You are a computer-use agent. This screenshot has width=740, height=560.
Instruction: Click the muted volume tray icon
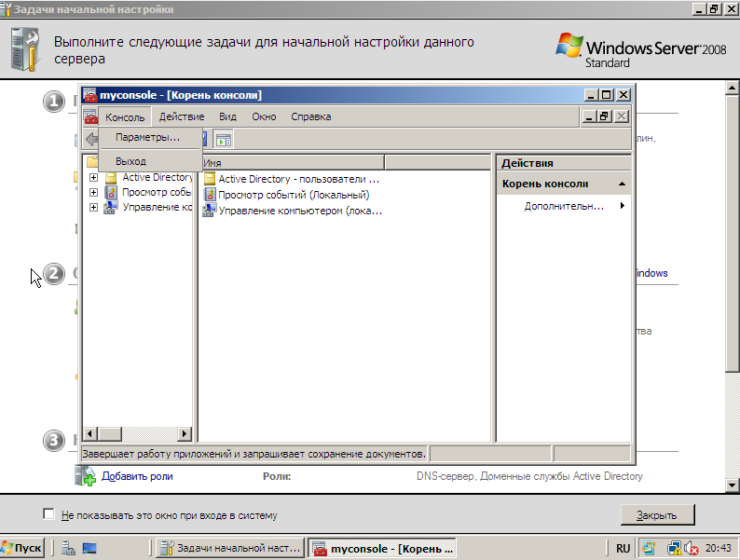tap(692, 548)
